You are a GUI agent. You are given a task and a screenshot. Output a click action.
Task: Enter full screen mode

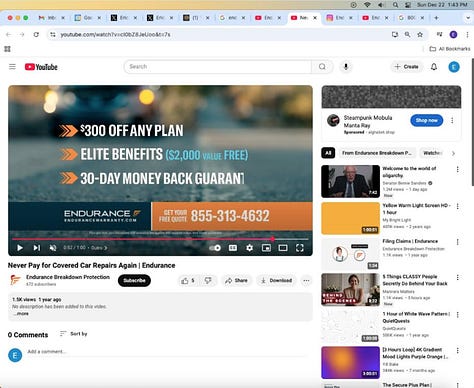click(300, 248)
